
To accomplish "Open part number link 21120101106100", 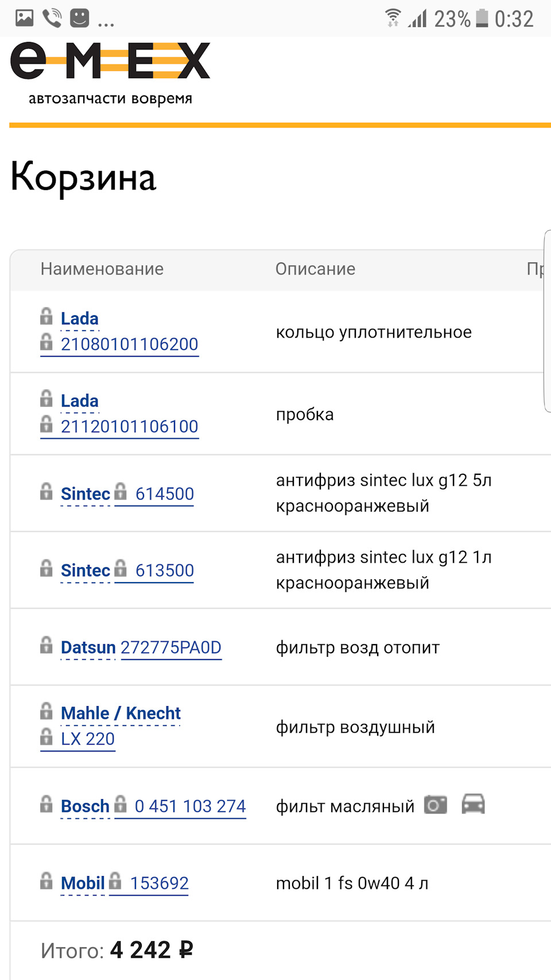I will [129, 425].
